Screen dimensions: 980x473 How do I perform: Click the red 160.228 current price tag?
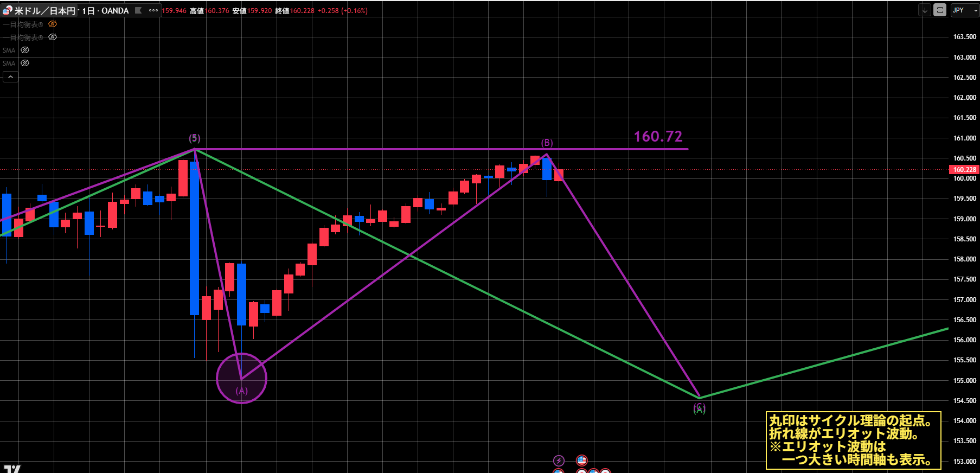(x=964, y=170)
